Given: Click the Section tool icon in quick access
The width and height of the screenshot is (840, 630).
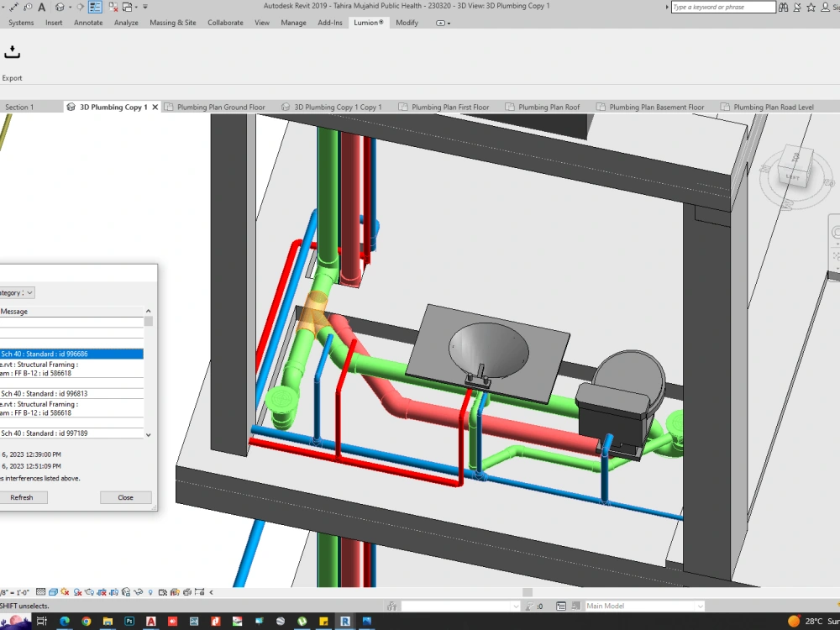Looking at the screenshot, I should [81, 7].
